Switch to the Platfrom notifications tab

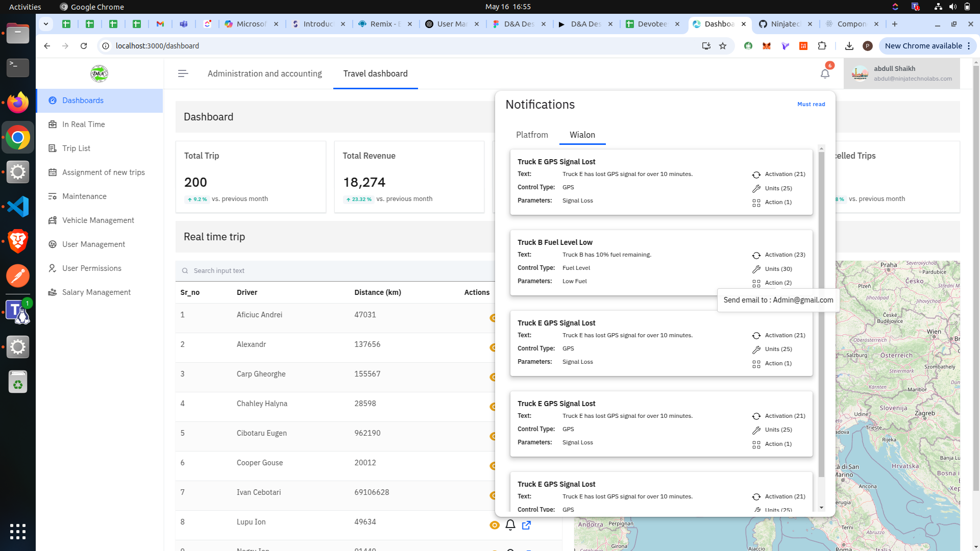coord(532,135)
